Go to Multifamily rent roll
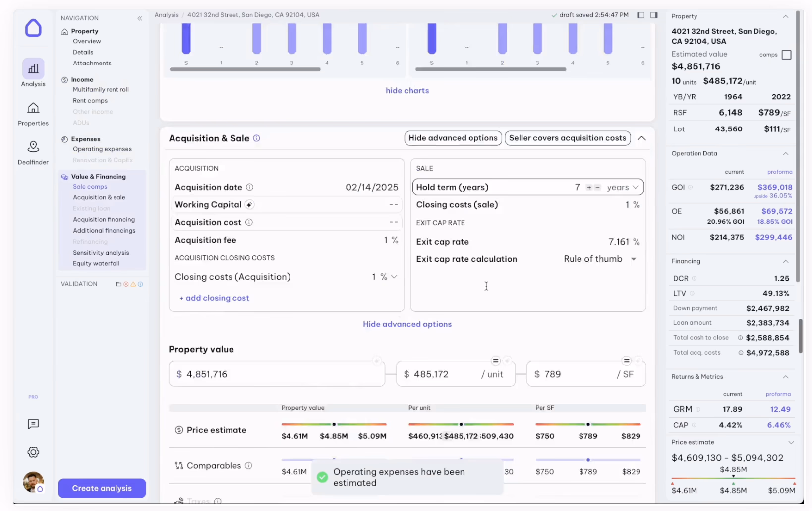 point(101,90)
